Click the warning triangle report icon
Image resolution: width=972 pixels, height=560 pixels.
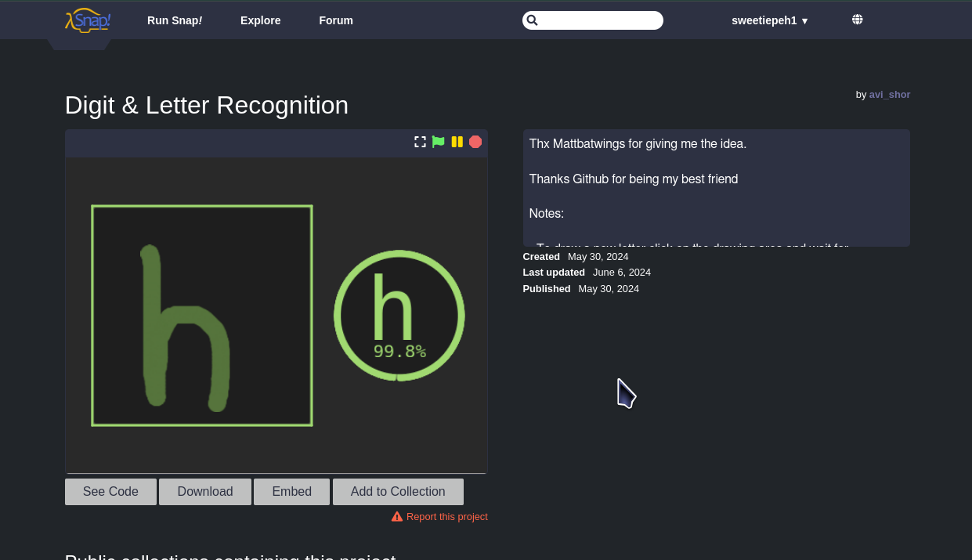pyautogui.click(x=397, y=517)
